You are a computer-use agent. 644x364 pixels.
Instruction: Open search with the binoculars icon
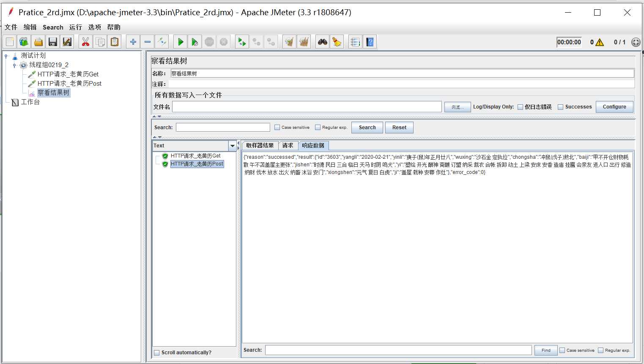click(323, 42)
